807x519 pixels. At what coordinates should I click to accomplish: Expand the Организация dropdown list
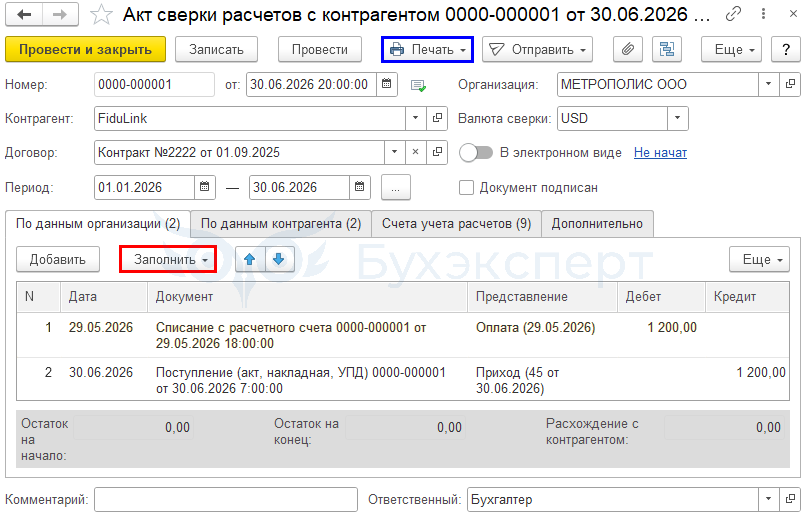[768, 84]
